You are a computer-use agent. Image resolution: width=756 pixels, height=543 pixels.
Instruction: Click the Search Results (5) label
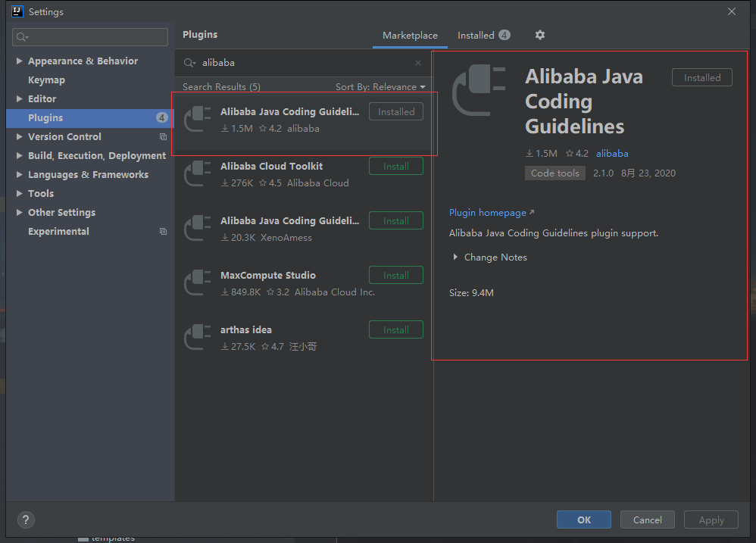coord(221,87)
